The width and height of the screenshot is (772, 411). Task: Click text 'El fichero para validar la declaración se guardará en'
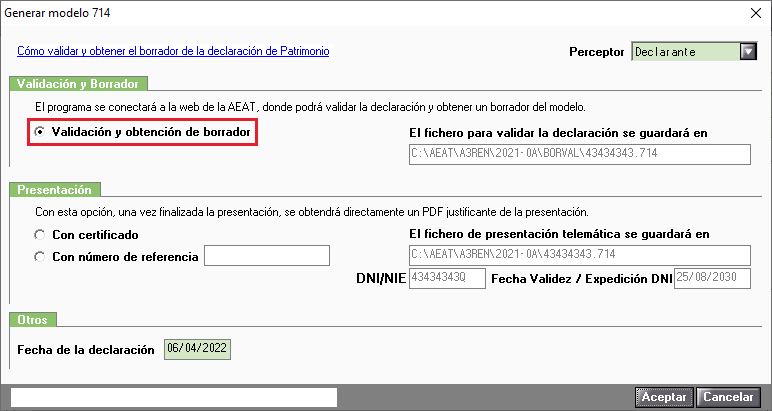[558, 133]
